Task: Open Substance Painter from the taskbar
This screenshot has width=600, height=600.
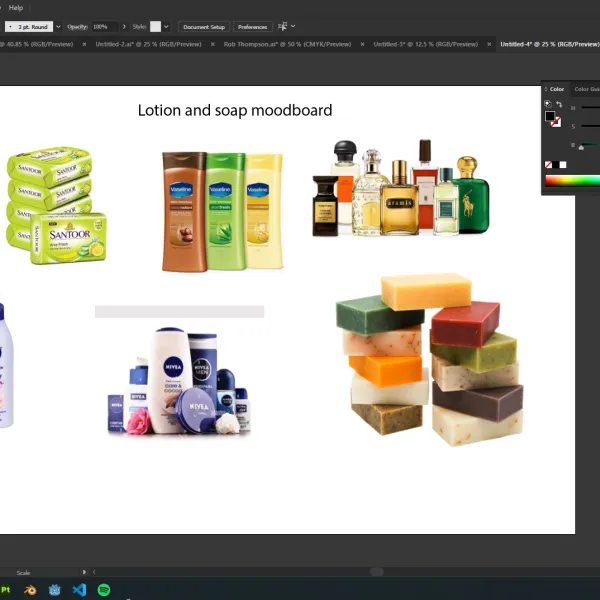Action: [5, 590]
